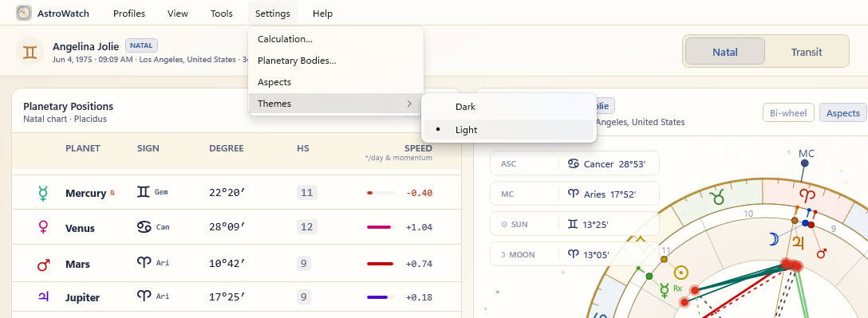Click the Aries sign glyph in Mars row
868x318 pixels.
[x=144, y=262]
